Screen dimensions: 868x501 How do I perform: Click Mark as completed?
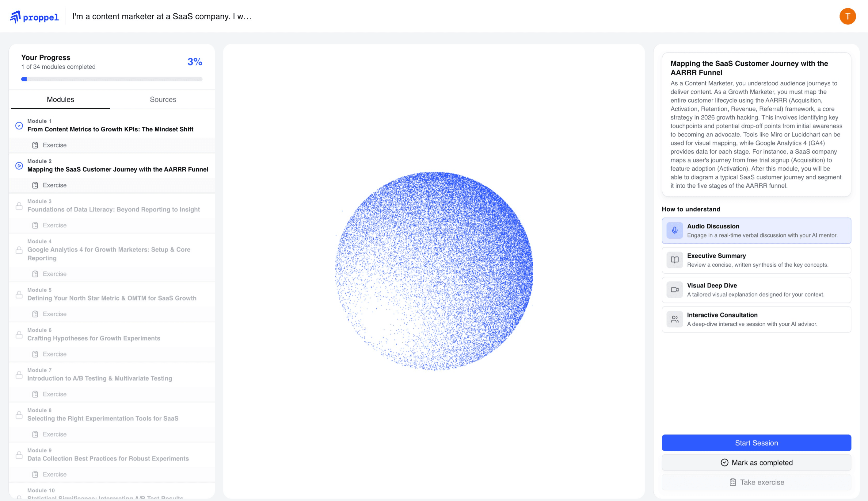[756, 462]
